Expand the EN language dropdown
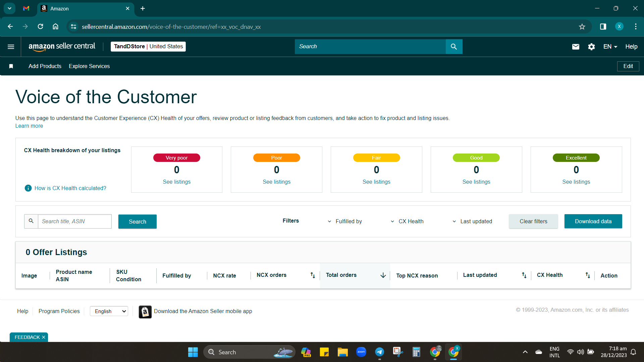The width and height of the screenshot is (644, 362). pos(610,47)
